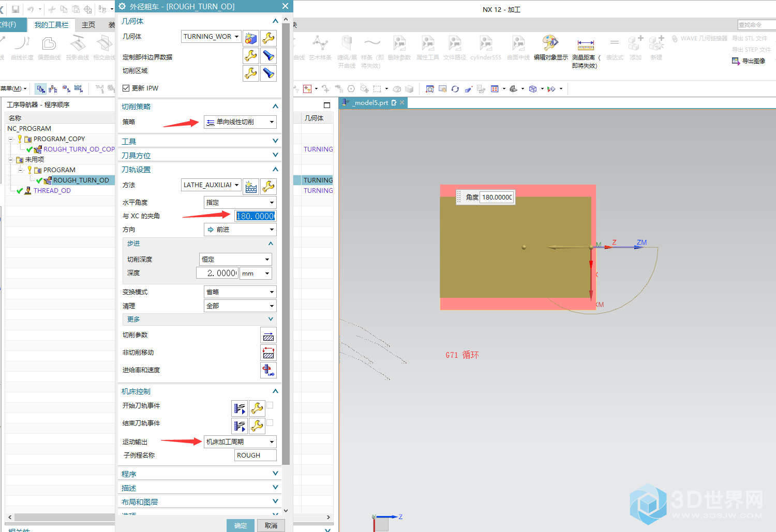This screenshot has width=776, height=532.
Task: Open the cutting parameters dialog icon
Action: [268, 335]
